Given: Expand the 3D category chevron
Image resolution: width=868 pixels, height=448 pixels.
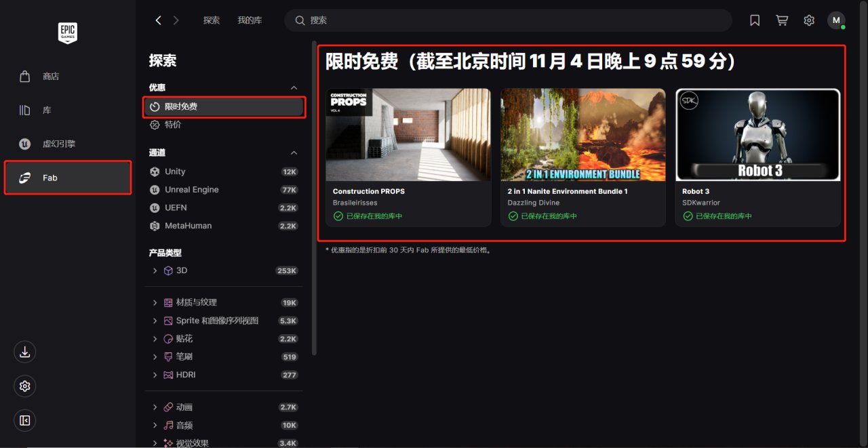Looking at the screenshot, I should [x=155, y=270].
